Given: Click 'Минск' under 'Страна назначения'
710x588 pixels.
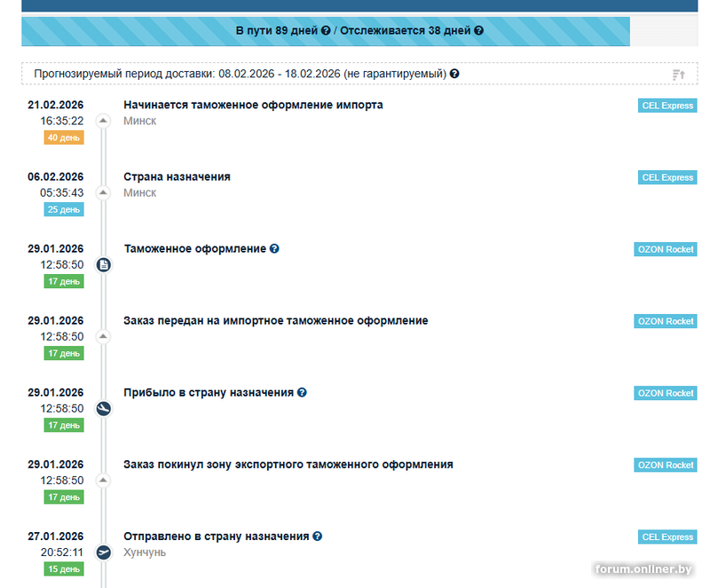Looking at the screenshot, I should pos(140,192).
